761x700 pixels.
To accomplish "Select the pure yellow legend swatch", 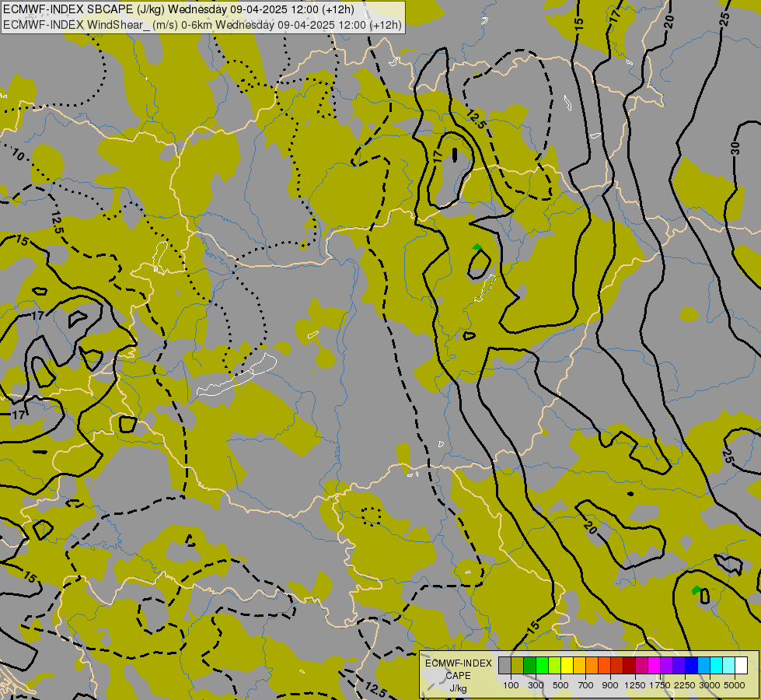I will (567, 666).
